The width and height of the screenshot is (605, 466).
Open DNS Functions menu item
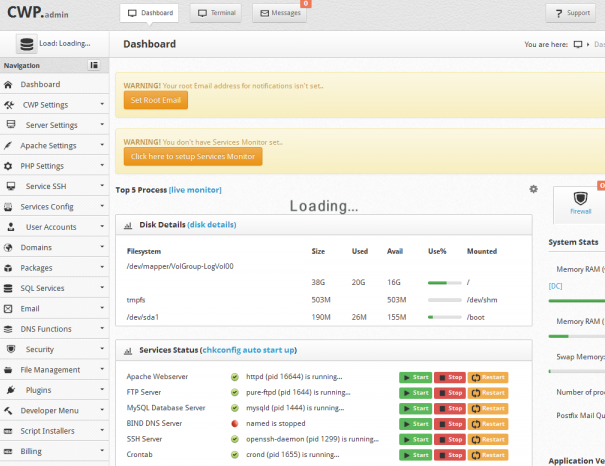tap(54, 329)
